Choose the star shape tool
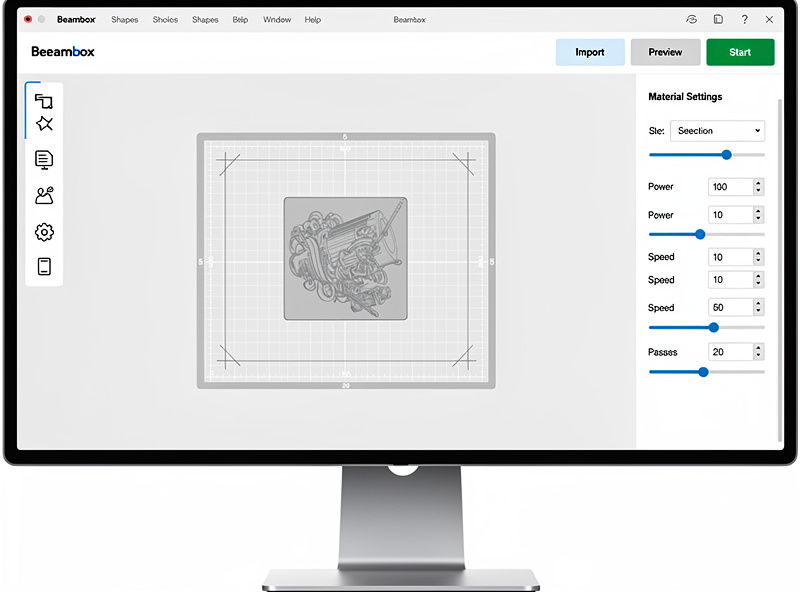The image size is (800, 592). point(44,124)
